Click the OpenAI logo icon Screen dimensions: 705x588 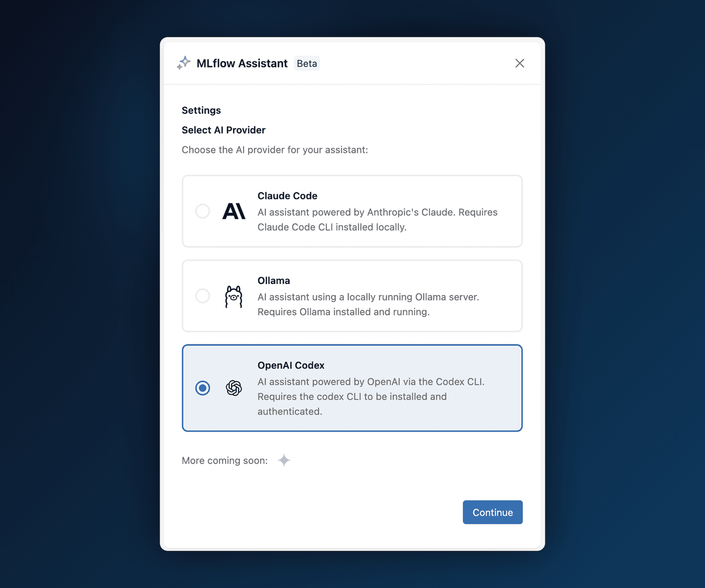coord(234,388)
